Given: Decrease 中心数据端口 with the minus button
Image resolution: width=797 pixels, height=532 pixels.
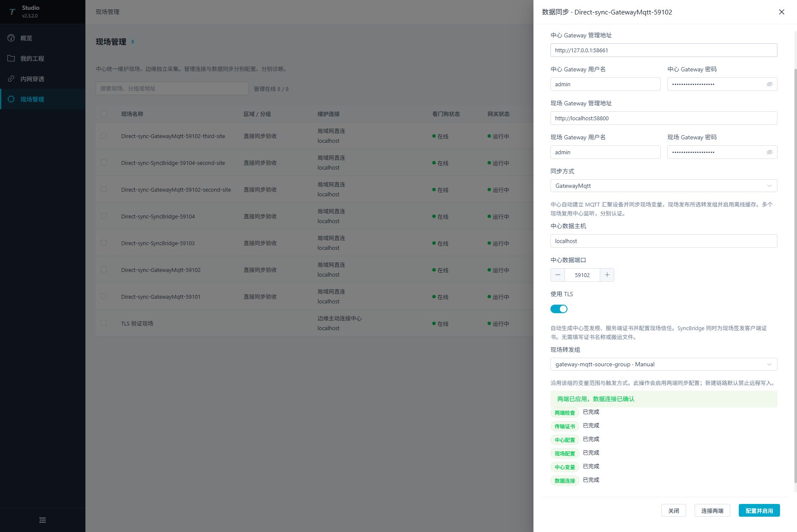Looking at the screenshot, I should click(558, 275).
